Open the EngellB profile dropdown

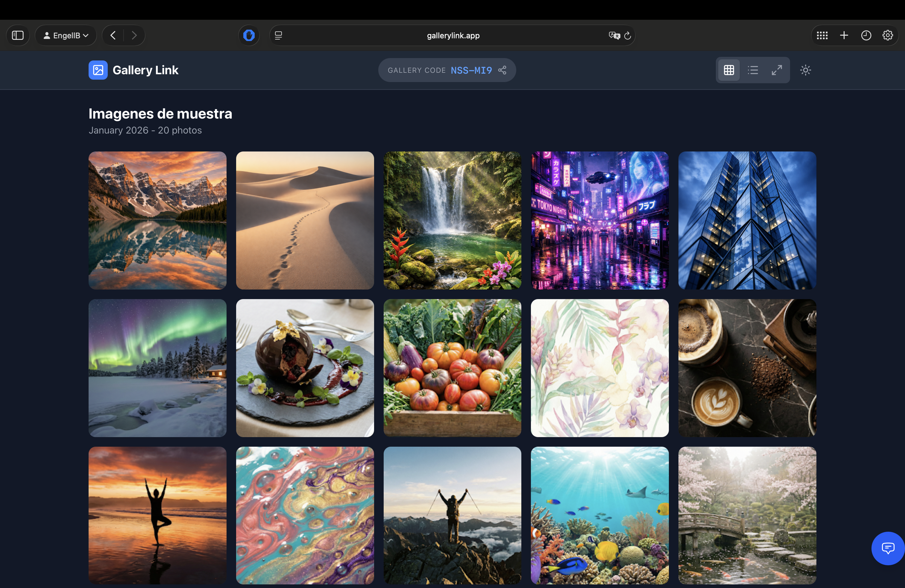click(66, 35)
